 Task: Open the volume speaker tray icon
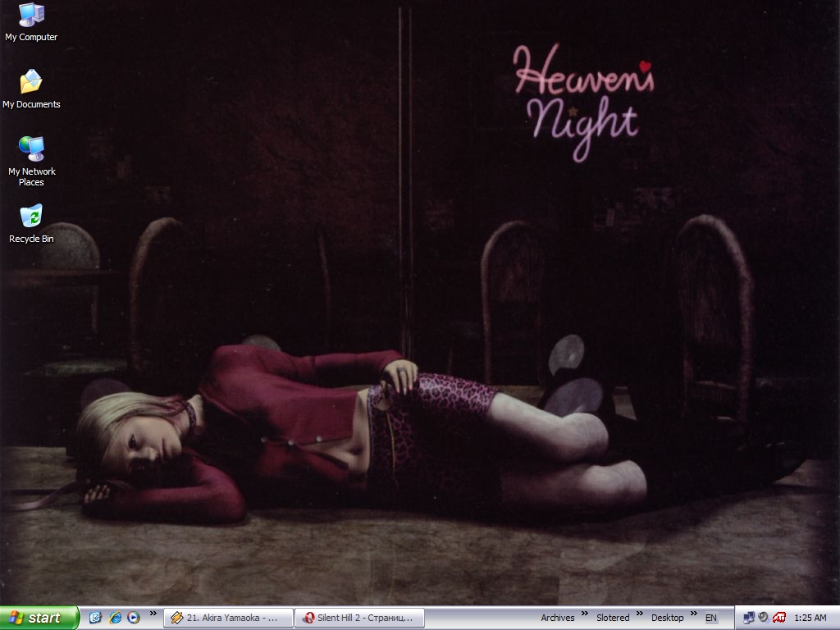(764, 618)
